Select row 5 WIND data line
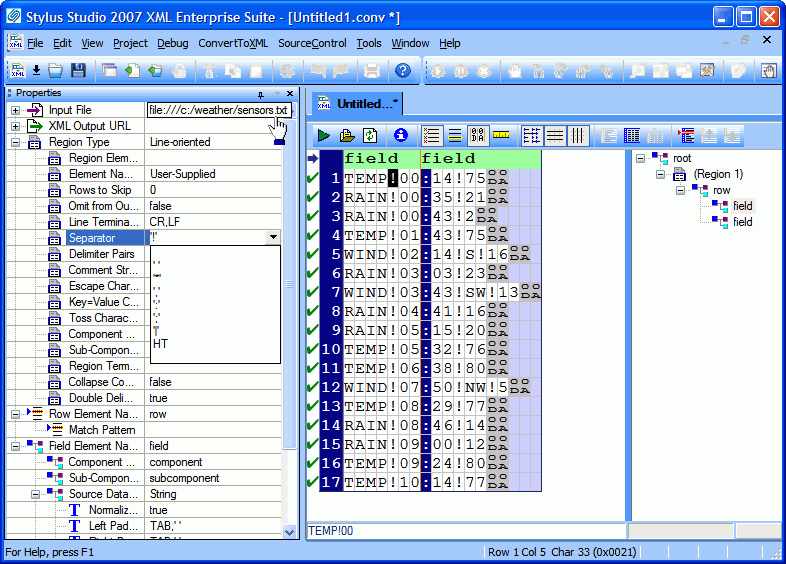 (436, 254)
